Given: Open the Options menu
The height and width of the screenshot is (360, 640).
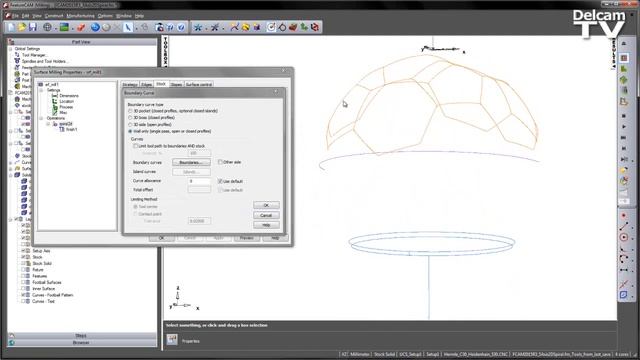Looking at the screenshot, I should (105, 16).
